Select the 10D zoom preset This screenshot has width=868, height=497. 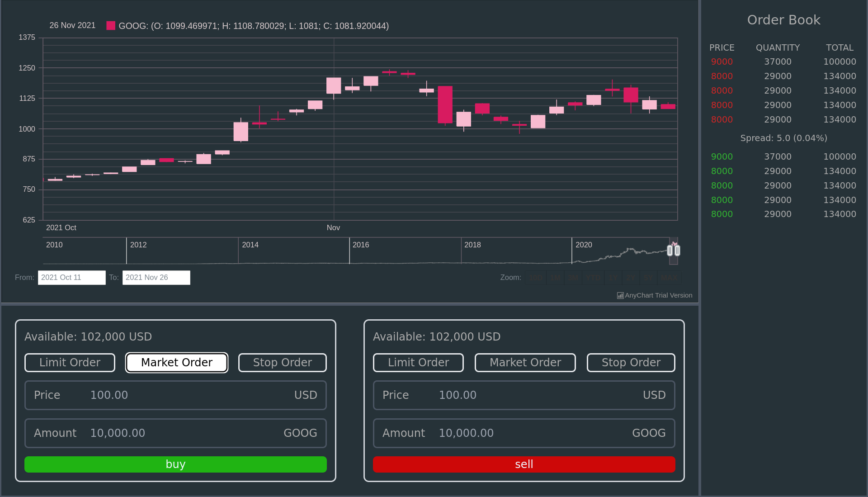tap(536, 277)
